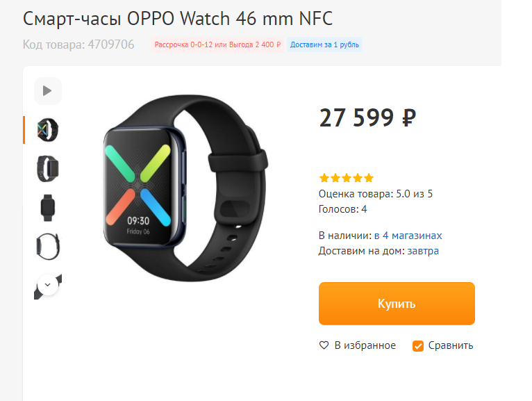Open the завтра delivery link
The height and width of the screenshot is (401, 532).
pos(423,251)
